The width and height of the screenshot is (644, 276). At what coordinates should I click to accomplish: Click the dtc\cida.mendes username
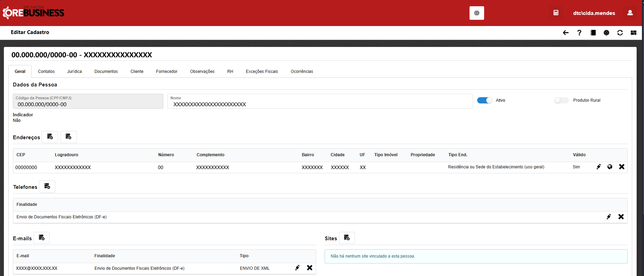[x=594, y=13]
